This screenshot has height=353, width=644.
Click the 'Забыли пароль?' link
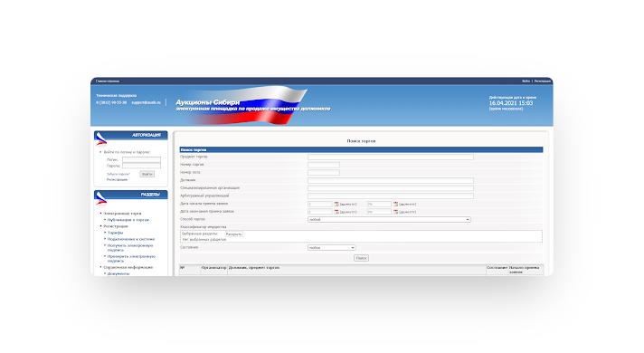coord(118,175)
